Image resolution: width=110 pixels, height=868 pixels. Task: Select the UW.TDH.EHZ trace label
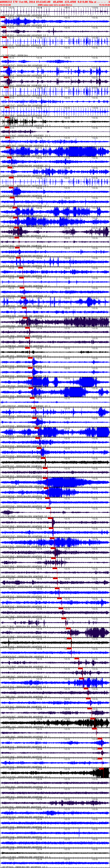tap(25, 456)
